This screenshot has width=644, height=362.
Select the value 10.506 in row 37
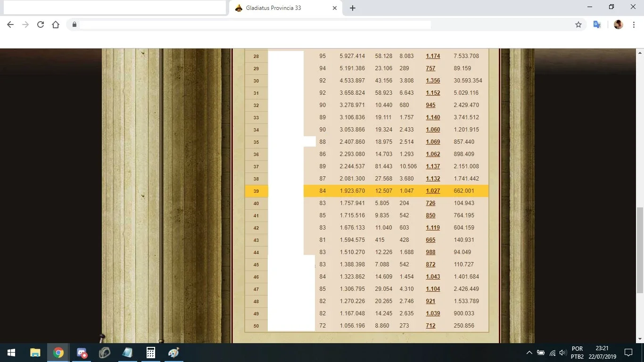408,166
